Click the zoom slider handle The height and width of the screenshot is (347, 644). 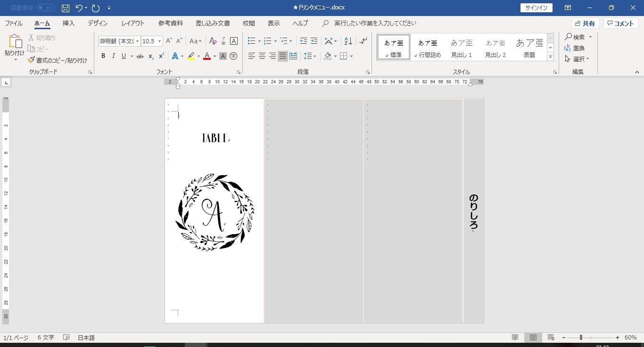(x=581, y=338)
